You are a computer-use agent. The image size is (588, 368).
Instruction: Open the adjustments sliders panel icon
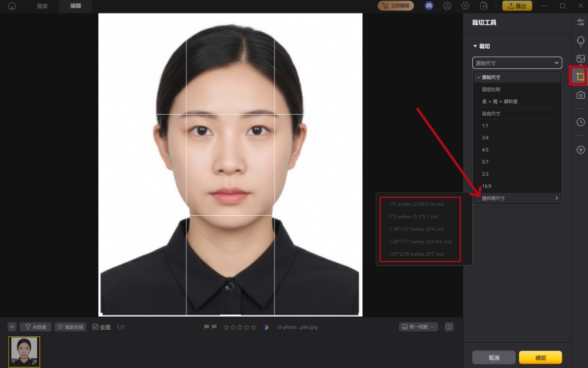coord(580,22)
